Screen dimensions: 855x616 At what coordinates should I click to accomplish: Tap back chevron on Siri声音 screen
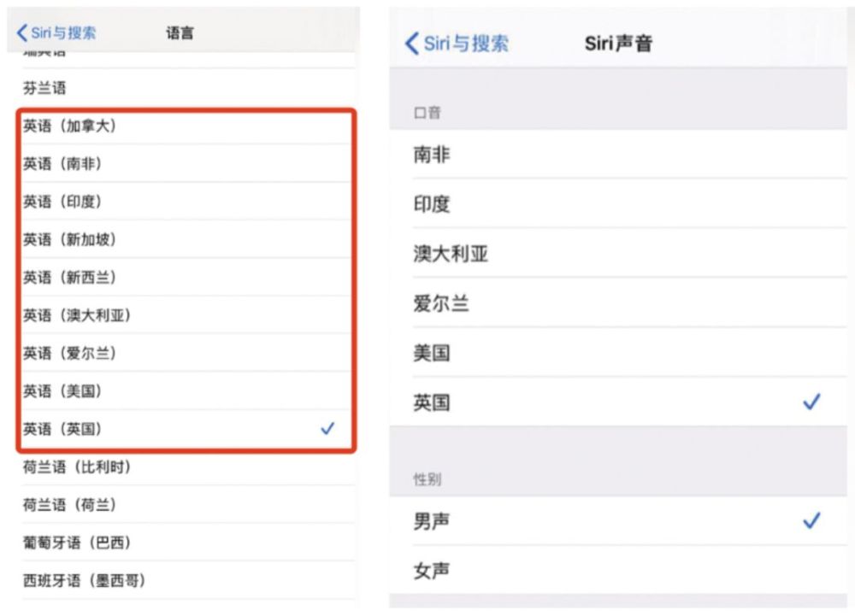[412, 44]
